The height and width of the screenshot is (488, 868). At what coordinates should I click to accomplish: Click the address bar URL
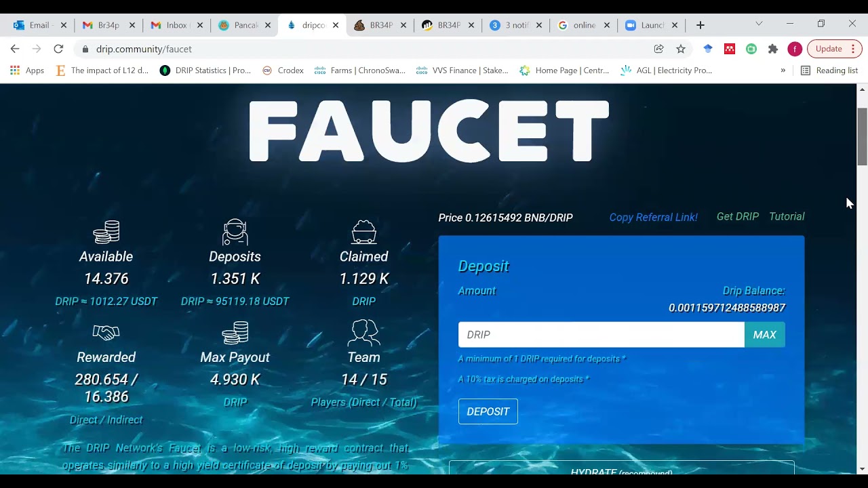(144, 49)
